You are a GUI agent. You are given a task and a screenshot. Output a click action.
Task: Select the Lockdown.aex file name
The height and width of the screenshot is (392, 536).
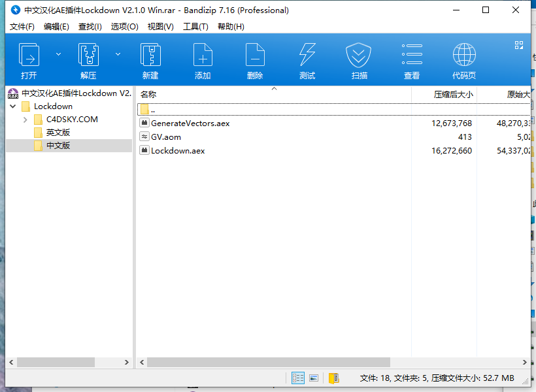178,151
